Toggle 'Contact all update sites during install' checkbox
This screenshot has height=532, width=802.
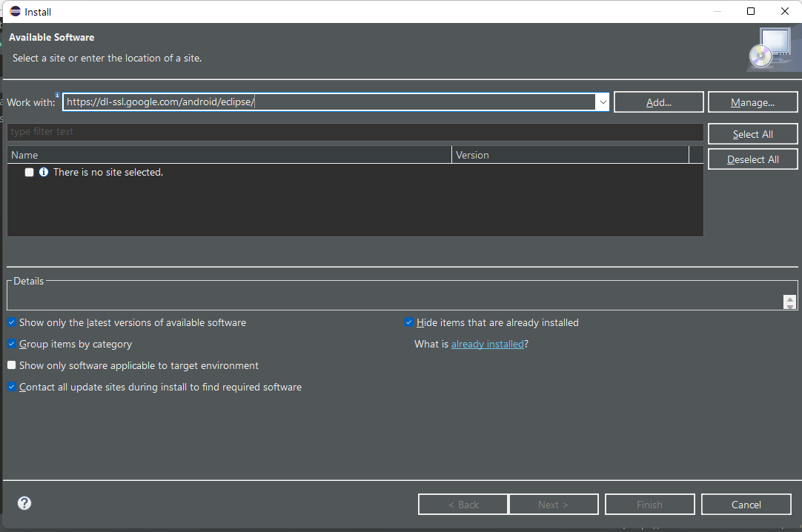click(x=12, y=387)
